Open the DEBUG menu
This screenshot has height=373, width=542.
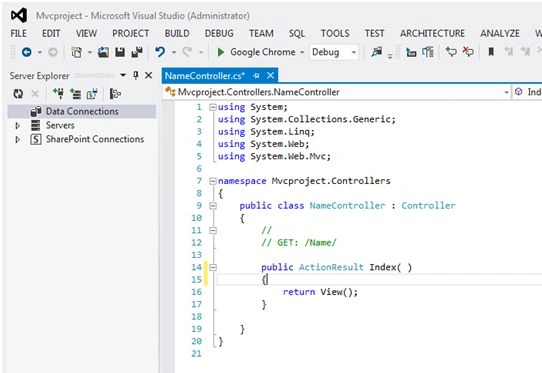[219, 33]
